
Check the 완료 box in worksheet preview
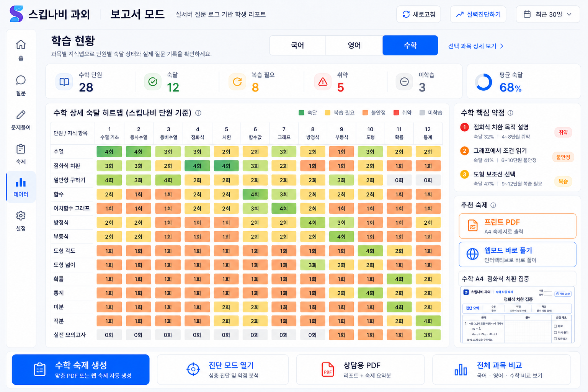[x=555, y=326]
